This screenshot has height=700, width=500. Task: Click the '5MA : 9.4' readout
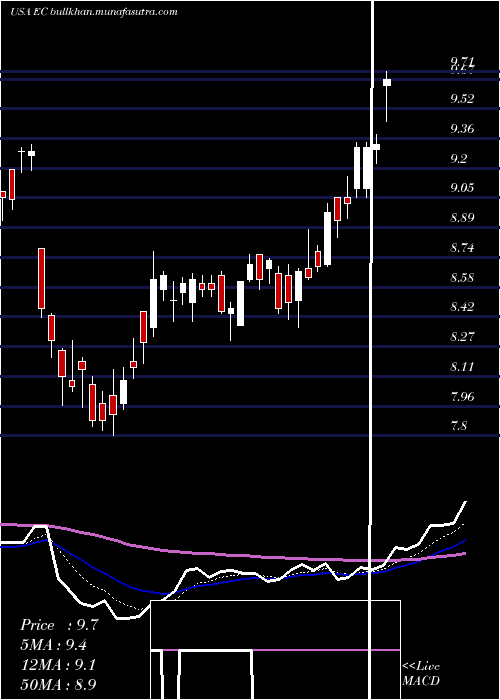tap(54, 645)
